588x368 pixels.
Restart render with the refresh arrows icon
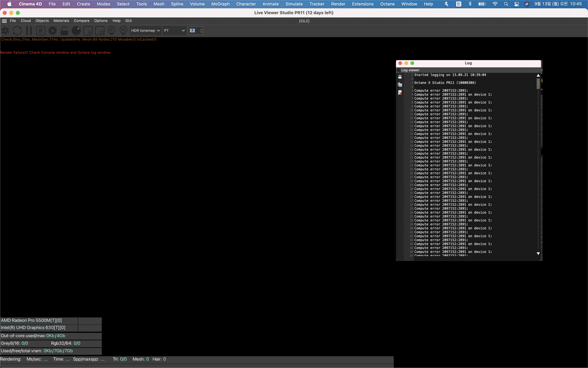[17, 31]
